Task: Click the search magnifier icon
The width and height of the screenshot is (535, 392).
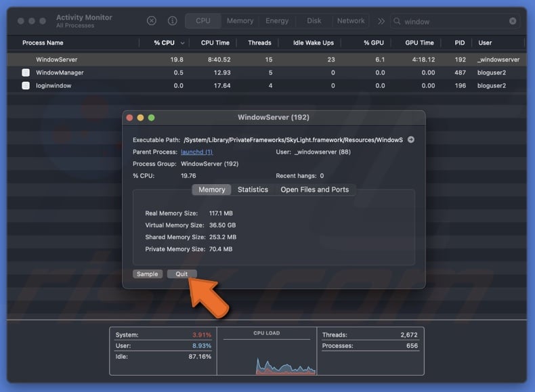Action: (397, 21)
